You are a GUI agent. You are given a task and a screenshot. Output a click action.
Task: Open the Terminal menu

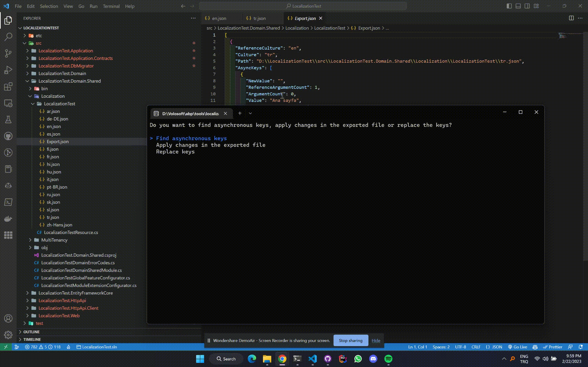[x=111, y=6]
